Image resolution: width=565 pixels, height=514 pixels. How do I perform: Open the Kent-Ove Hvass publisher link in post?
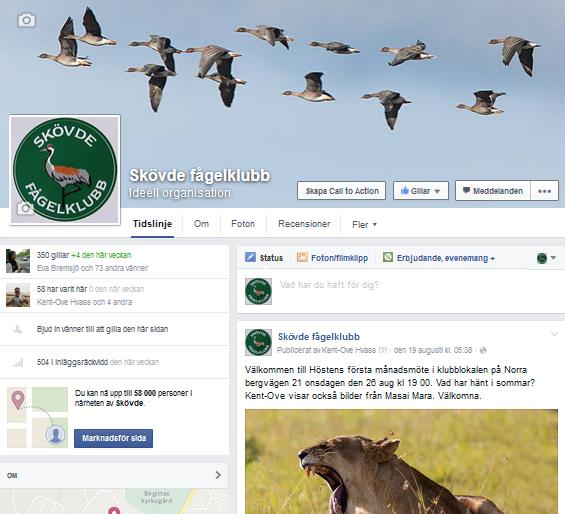point(348,350)
